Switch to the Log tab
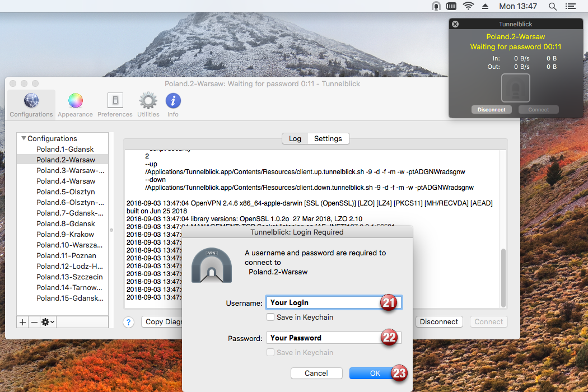The height and width of the screenshot is (392, 588). tap(295, 138)
